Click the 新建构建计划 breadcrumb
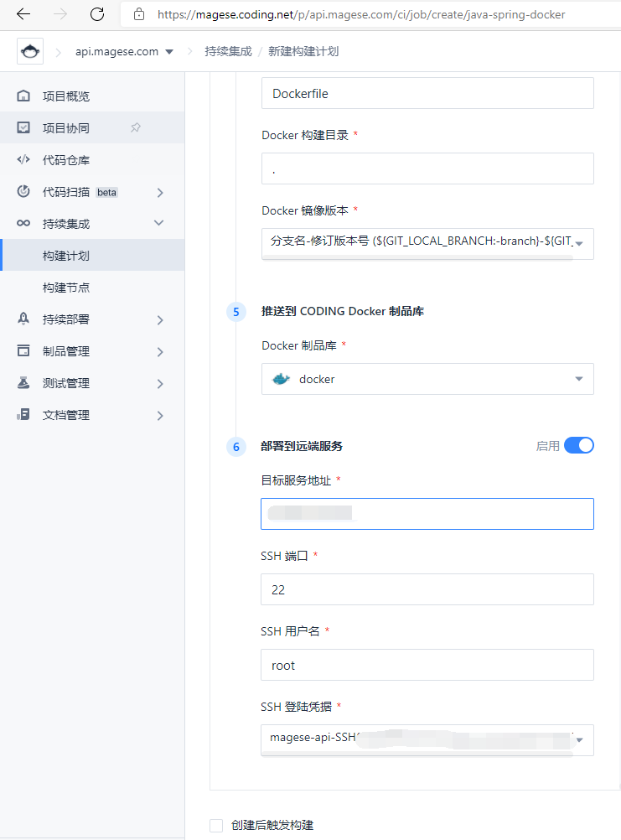The width and height of the screenshot is (621, 840). pos(303,51)
